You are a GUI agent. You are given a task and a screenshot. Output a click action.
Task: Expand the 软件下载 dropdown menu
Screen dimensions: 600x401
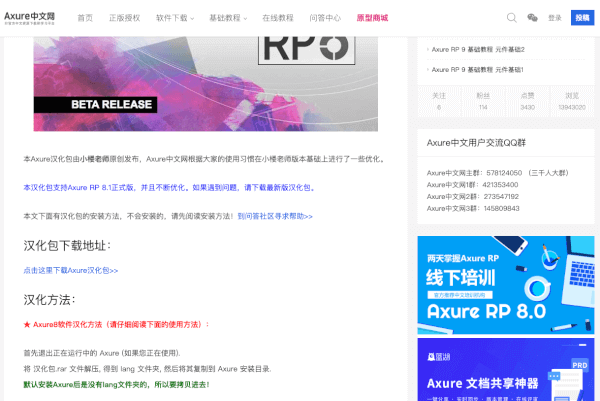coord(175,18)
